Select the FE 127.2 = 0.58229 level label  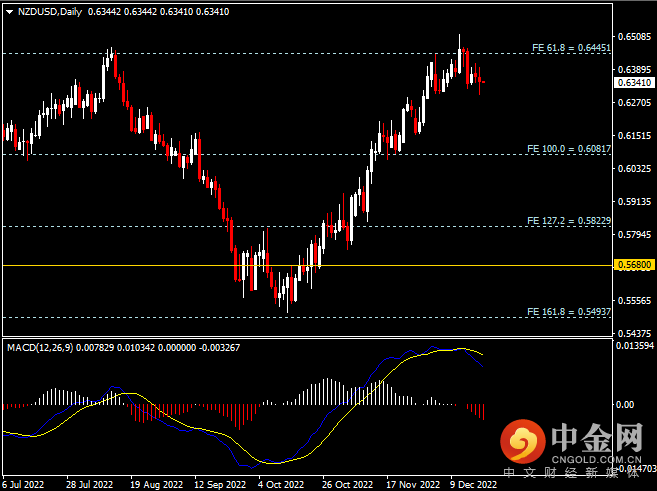[x=567, y=220]
